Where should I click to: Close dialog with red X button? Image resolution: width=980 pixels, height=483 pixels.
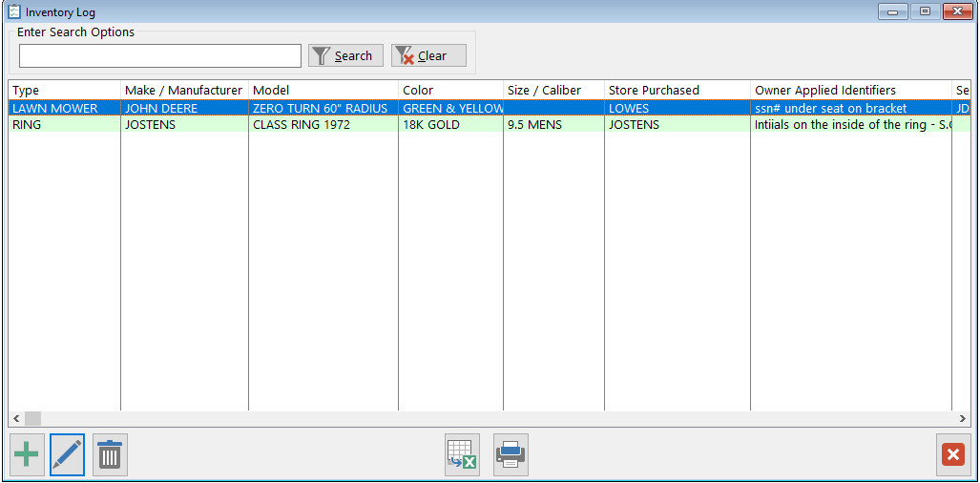tap(953, 455)
